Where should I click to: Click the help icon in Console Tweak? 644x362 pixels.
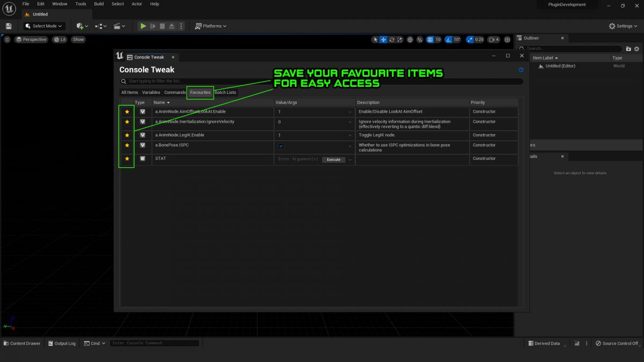pyautogui.click(x=521, y=70)
